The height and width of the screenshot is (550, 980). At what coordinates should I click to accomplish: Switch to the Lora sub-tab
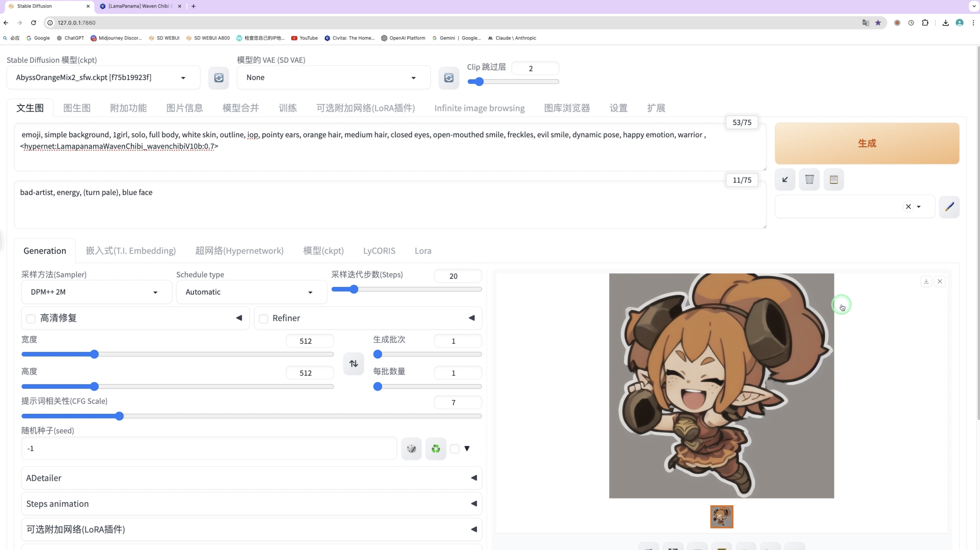[x=423, y=251]
